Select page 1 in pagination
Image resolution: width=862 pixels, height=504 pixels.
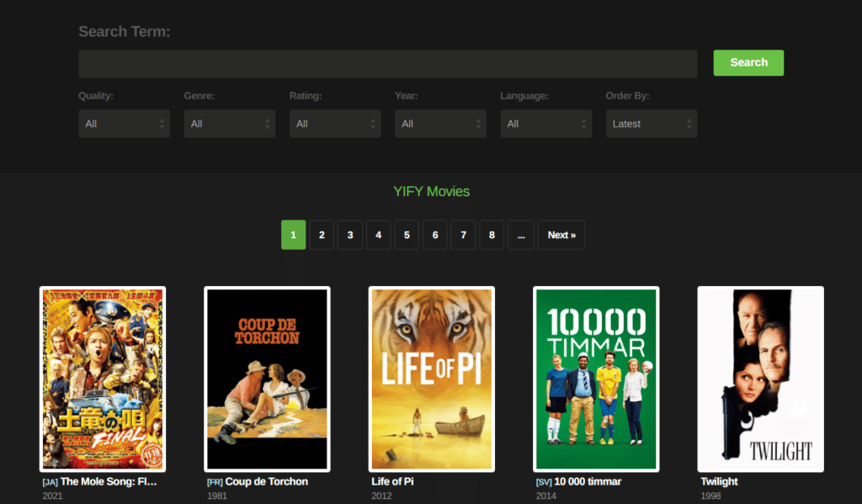pyautogui.click(x=294, y=235)
